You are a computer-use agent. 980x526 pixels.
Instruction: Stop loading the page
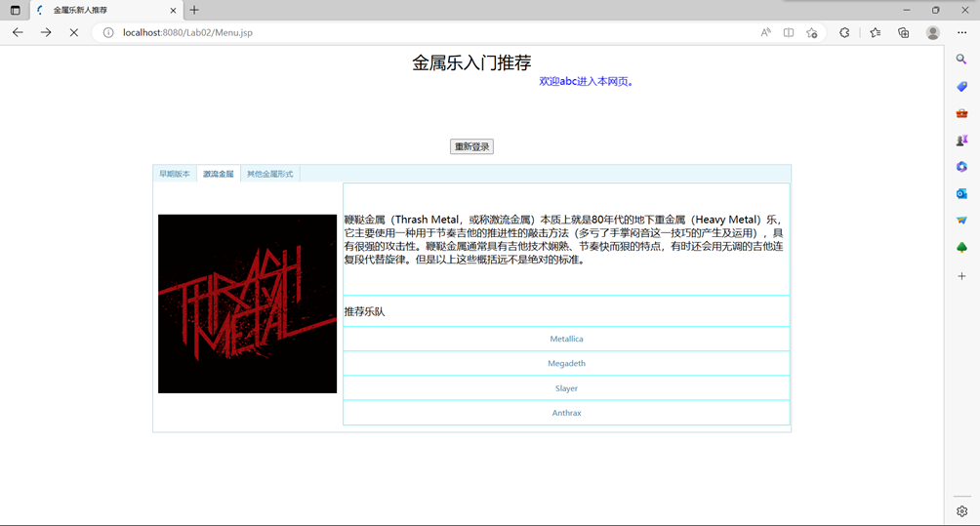coord(74,32)
